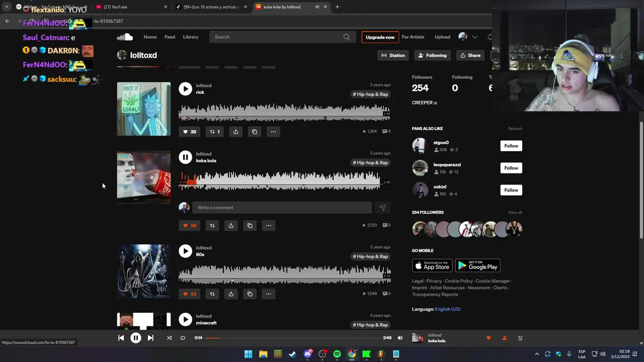Share the lolitoxd profile

470,55
